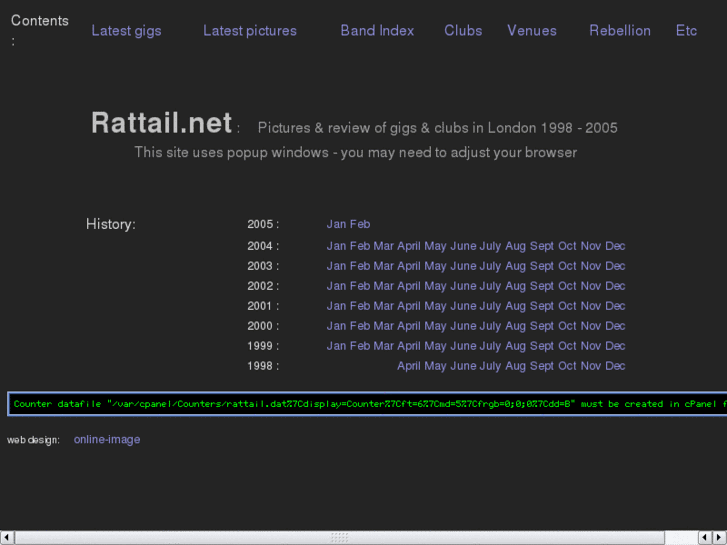Open the Clubs section
The image size is (727, 545).
pos(463,31)
